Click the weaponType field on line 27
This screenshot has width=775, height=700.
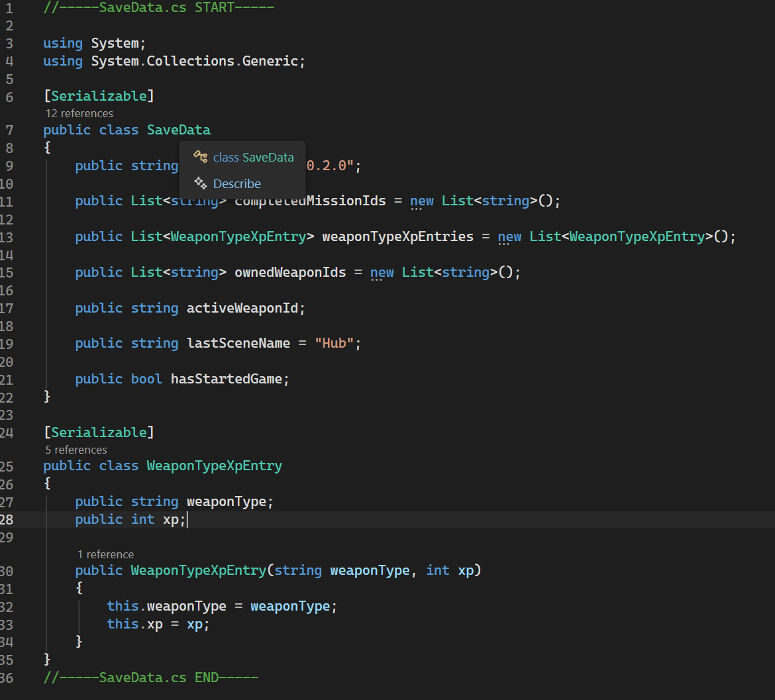[227, 501]
